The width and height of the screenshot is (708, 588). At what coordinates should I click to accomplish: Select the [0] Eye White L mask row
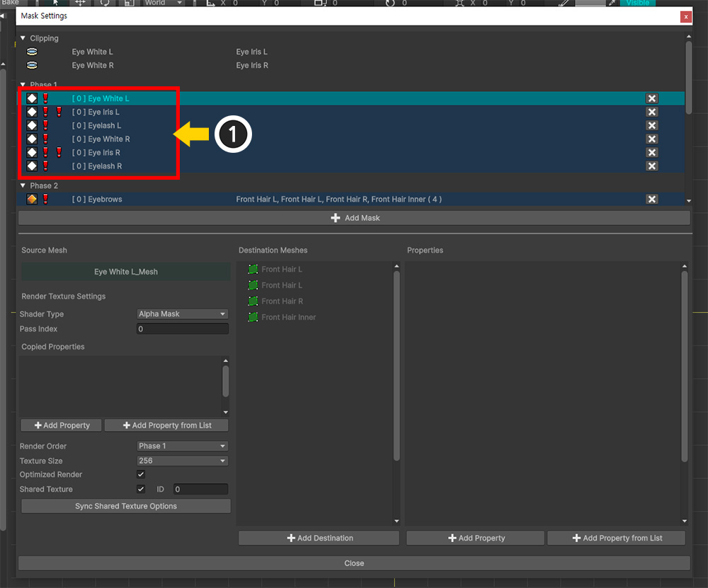pyautogui.click(x=351, y=98)
